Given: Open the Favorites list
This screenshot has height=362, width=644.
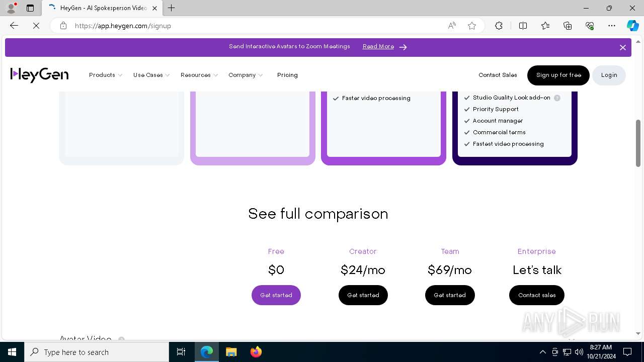Looking at the screenshot, I should [545, 26].
